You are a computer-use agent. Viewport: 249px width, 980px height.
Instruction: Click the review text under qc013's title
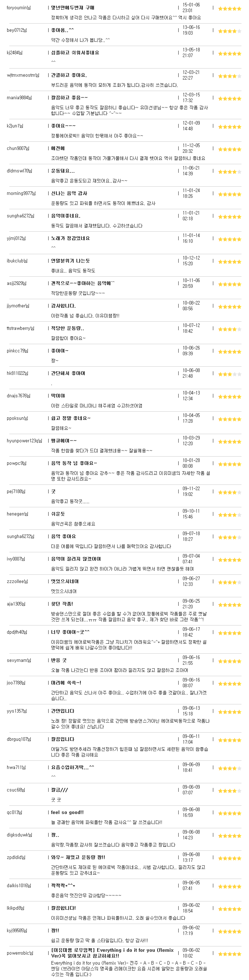(x=106, y=822)
